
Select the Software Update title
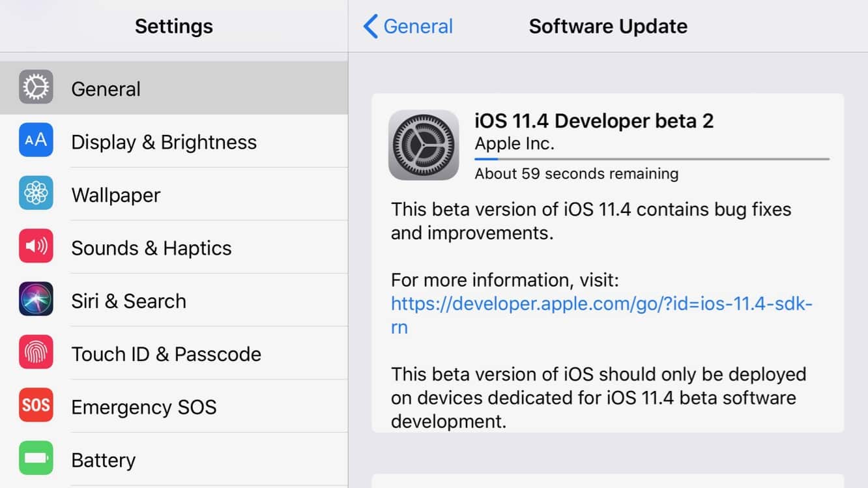607,26
